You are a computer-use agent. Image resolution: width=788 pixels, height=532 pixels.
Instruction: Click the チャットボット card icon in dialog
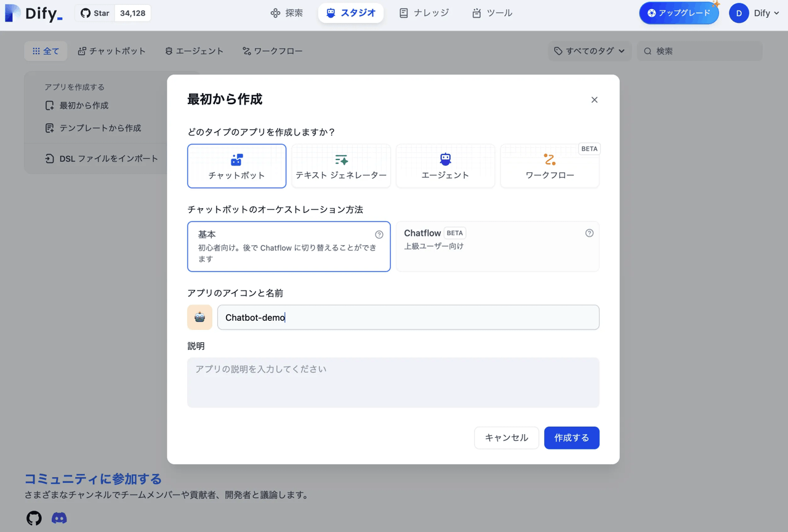coord(237,159)
